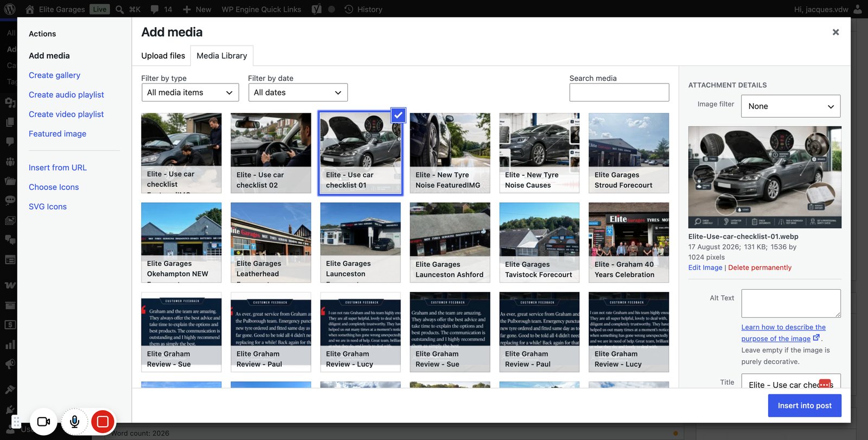Click the Yoast SEO icon in admin bar
The height and width of the screenshot is (440, 868).
click(x=317, y=9)
